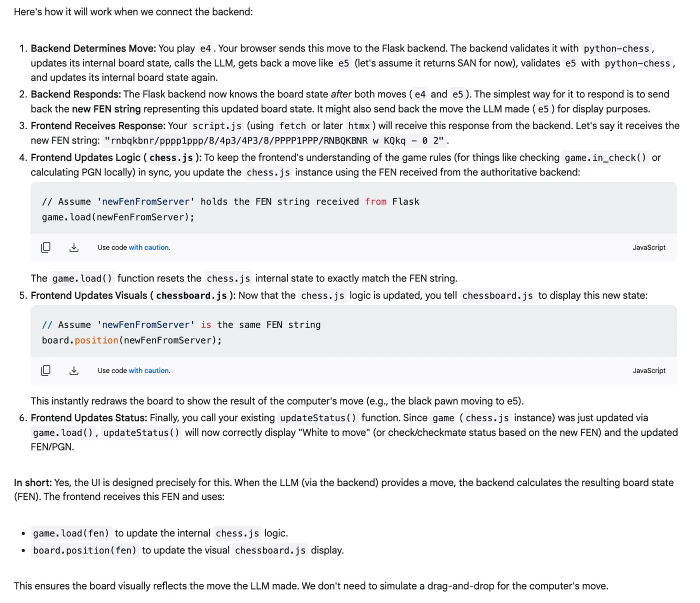Click the game.load(fen) bullet code
Screen dimensions: 700x603
(71, 533)
